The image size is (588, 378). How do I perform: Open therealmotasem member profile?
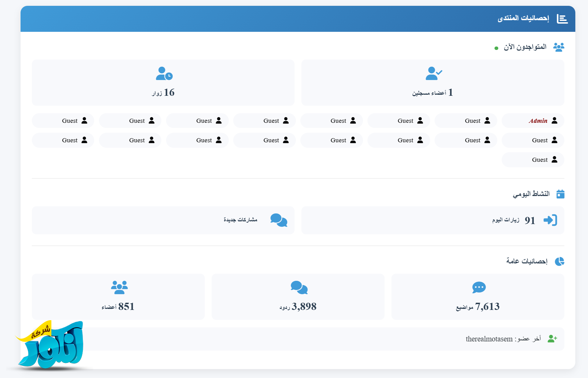(x=489, y=339)
